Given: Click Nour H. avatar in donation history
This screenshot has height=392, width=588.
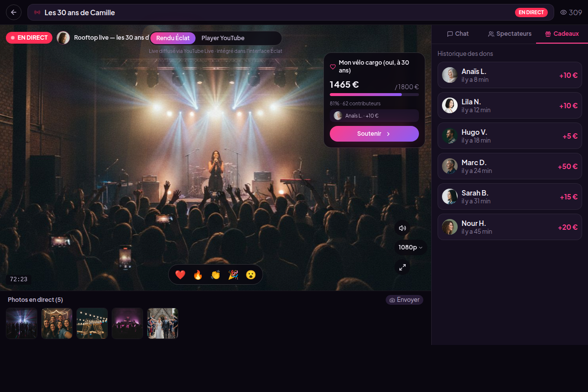Looking at the screenshot, I should point(450,227).
